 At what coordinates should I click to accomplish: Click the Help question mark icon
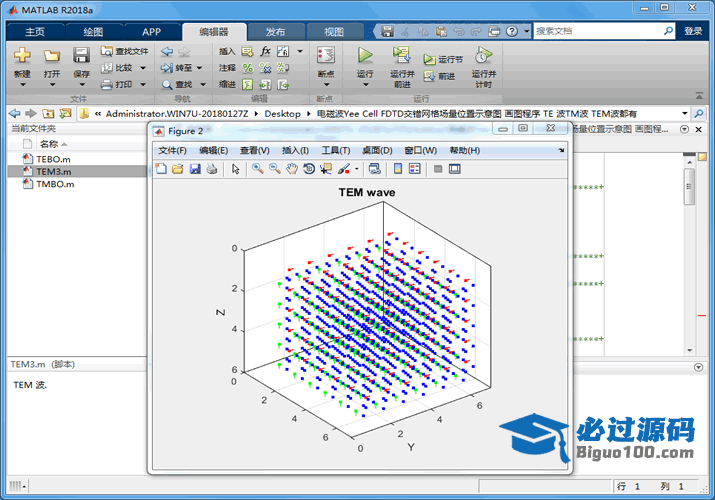click(x=512, y=31)
